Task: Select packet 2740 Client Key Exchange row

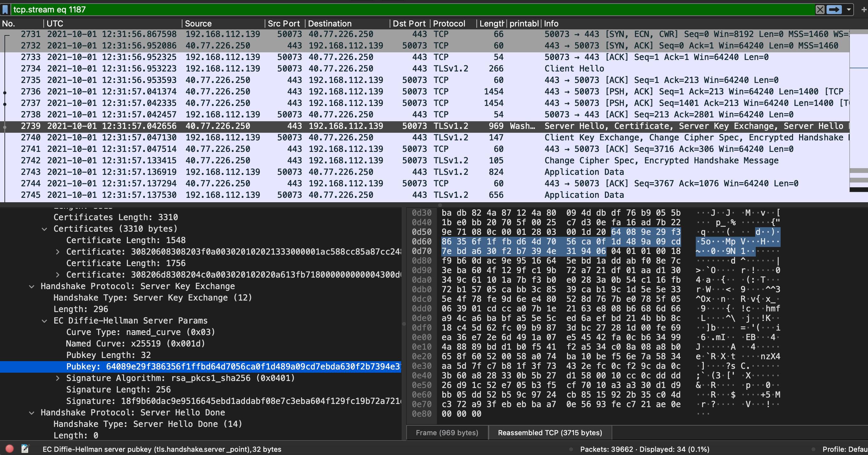Action: coord(424,138)
